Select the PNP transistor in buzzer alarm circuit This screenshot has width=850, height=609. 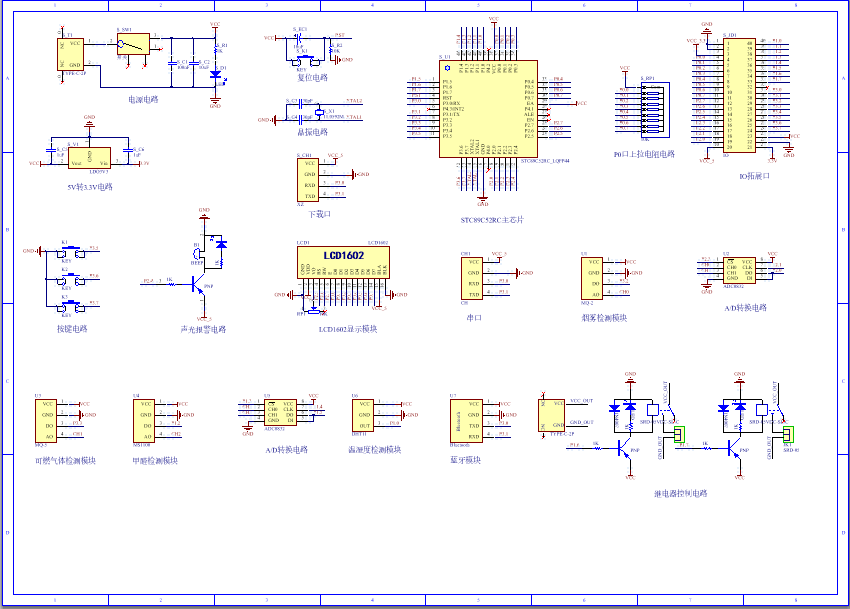198,284
